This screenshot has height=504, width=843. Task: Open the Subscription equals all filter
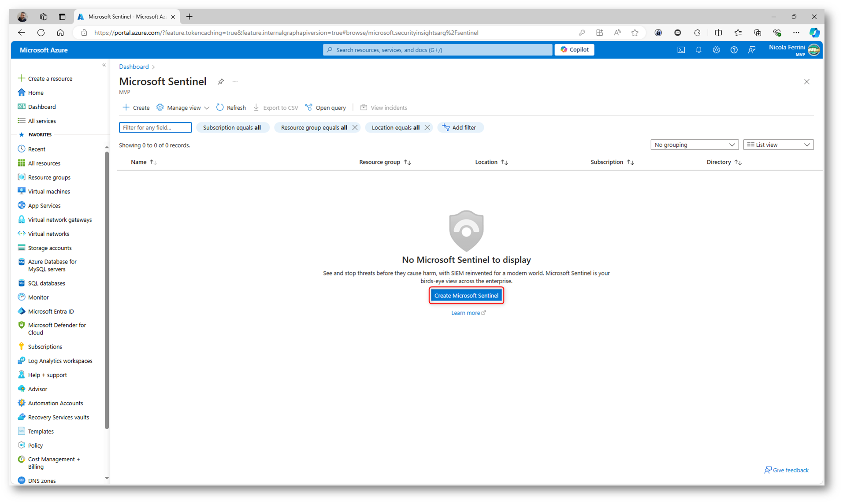tap(232, 127)
